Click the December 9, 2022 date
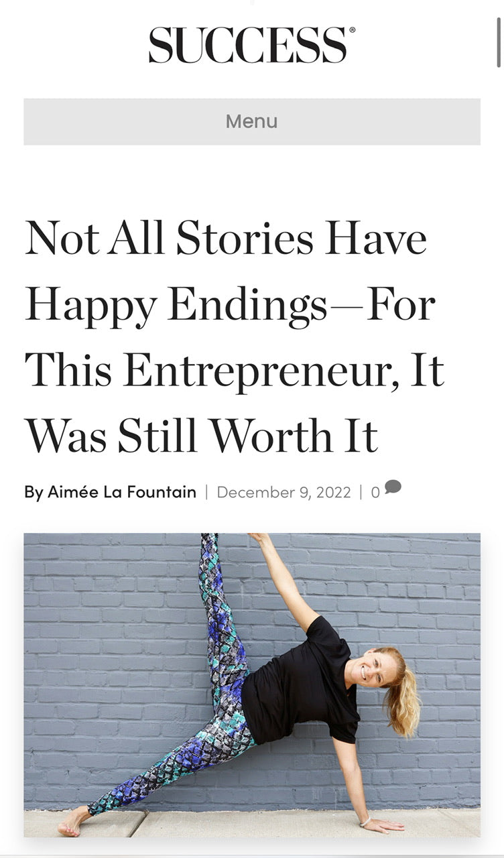Screen dimensions: 504x858 tap(283, 492)
